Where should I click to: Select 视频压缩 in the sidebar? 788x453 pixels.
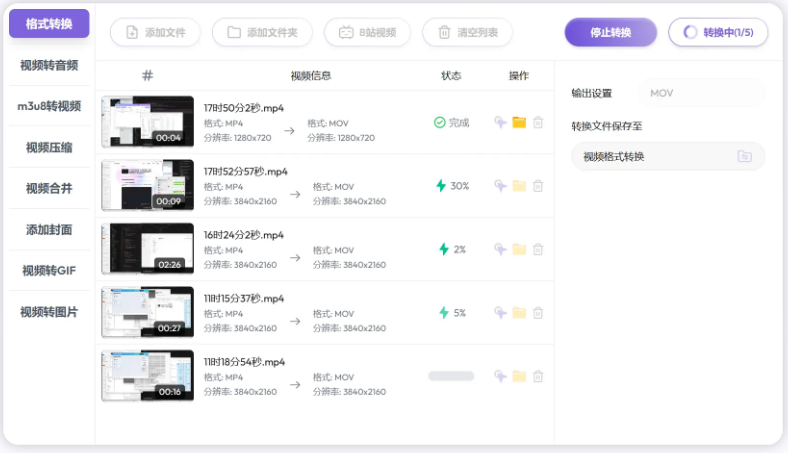[49, 147]
